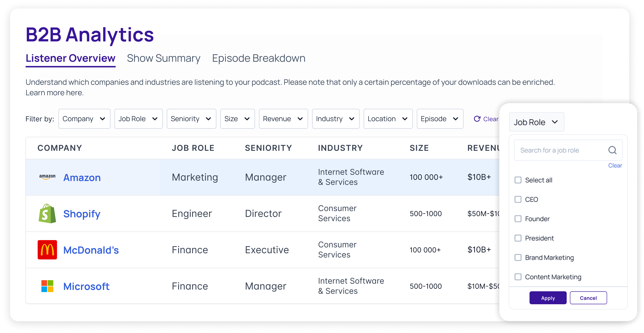
Task: Click the McDonald's golden arches logo
Action: pyautogui.click(x=47, y=250)
